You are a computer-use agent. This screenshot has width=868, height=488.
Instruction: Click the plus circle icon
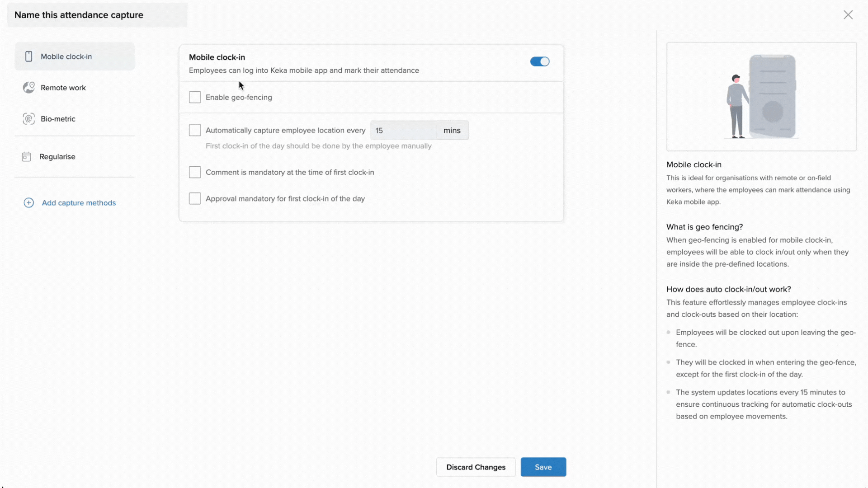point(28,203)
